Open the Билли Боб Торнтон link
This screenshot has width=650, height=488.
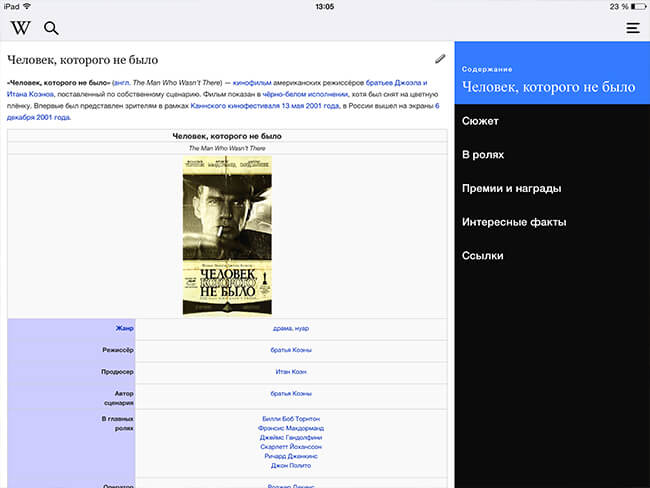point(291,419)
